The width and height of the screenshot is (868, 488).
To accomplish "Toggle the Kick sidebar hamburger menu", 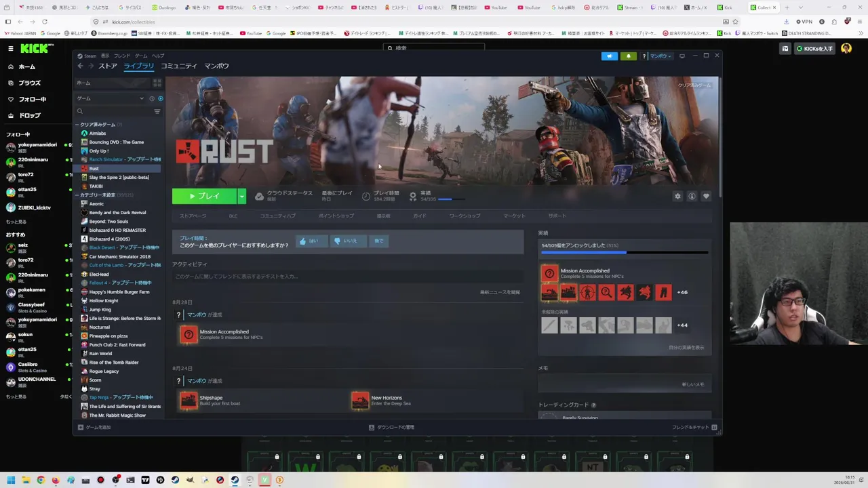I will (x=11, y=49).
